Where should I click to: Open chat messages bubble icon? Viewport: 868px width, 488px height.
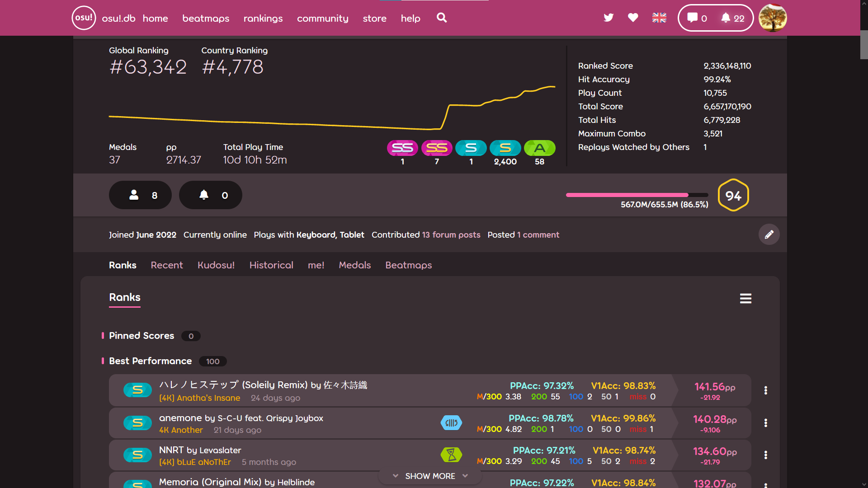[697, 18]
